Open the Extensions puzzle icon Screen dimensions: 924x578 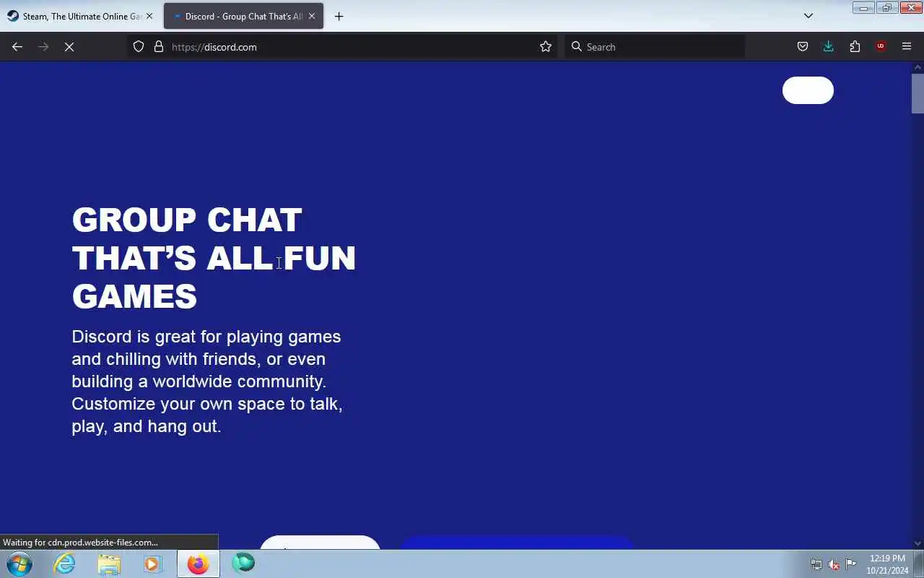(x=855, y=47)
